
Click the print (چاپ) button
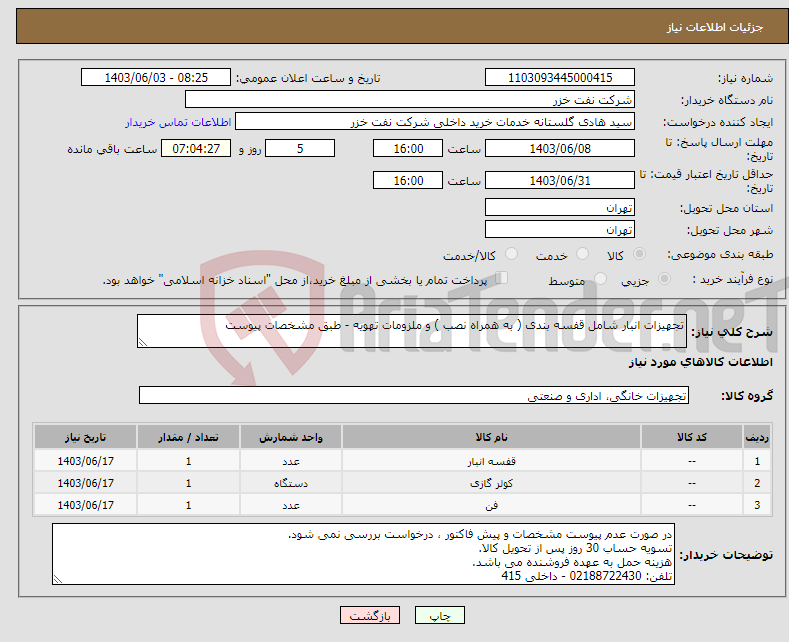click(x=439, y=615)
